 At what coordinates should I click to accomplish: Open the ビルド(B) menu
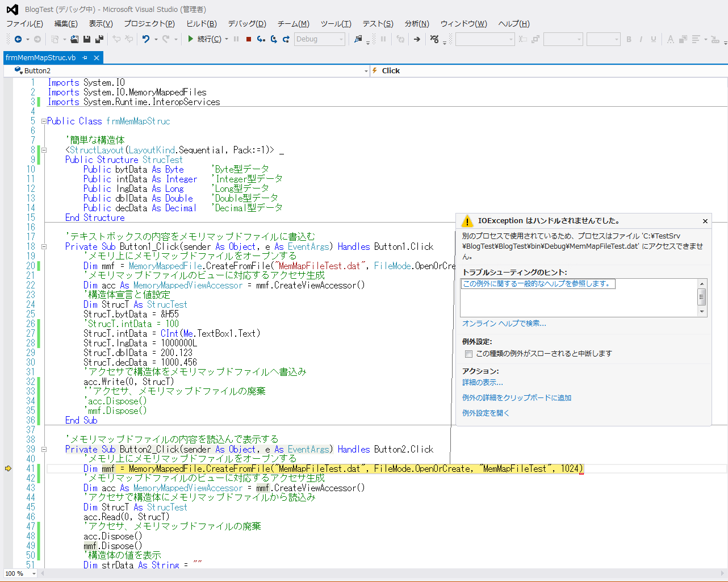click(x=201, y=23)
